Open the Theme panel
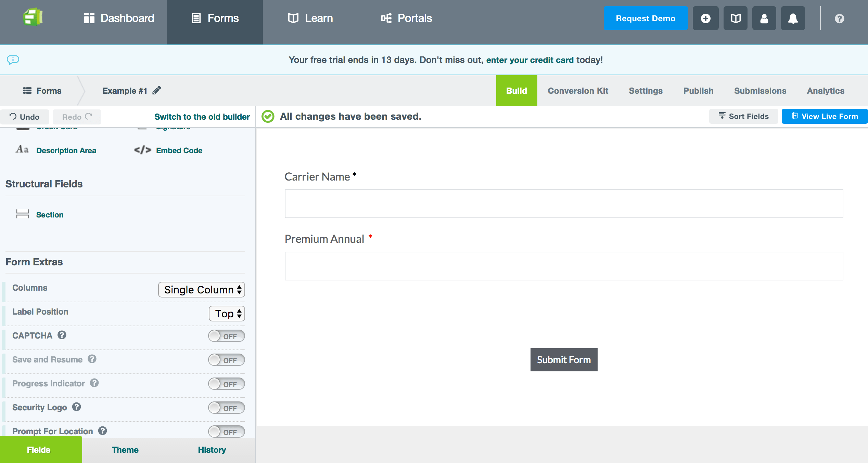The width and height of the screenshot is (868, 463). 125,450
